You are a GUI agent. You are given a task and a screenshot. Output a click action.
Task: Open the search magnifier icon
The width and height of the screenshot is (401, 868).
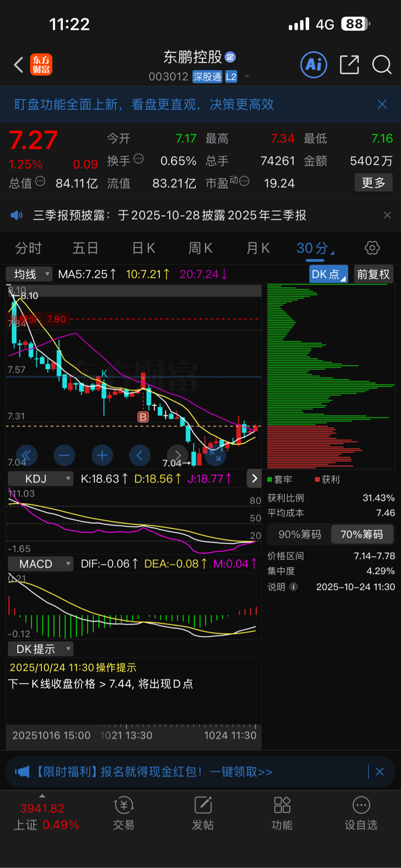coord(382,65)
